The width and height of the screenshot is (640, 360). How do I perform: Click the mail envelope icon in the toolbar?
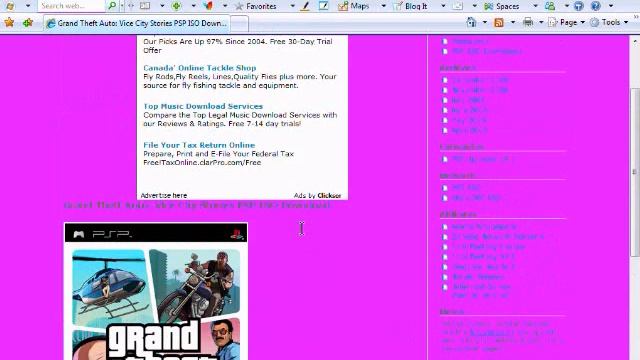pyautogui.click(x=458, y=6)
